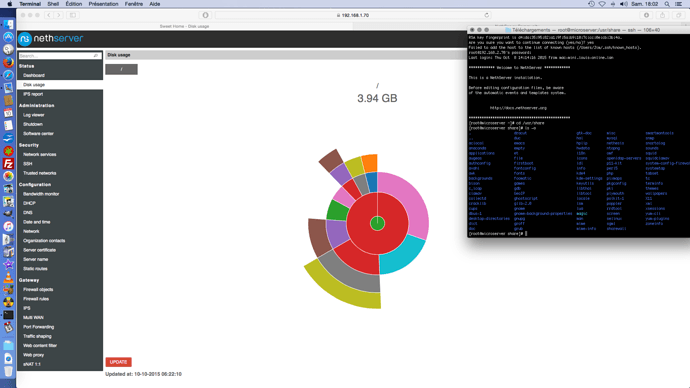690x388 pixels.
Task: Click the root path '/' button
Action: pos(121,69)
